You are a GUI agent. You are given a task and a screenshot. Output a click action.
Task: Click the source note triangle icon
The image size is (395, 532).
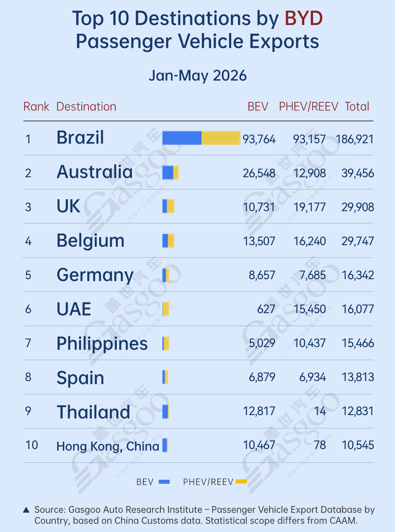point(26,510)
